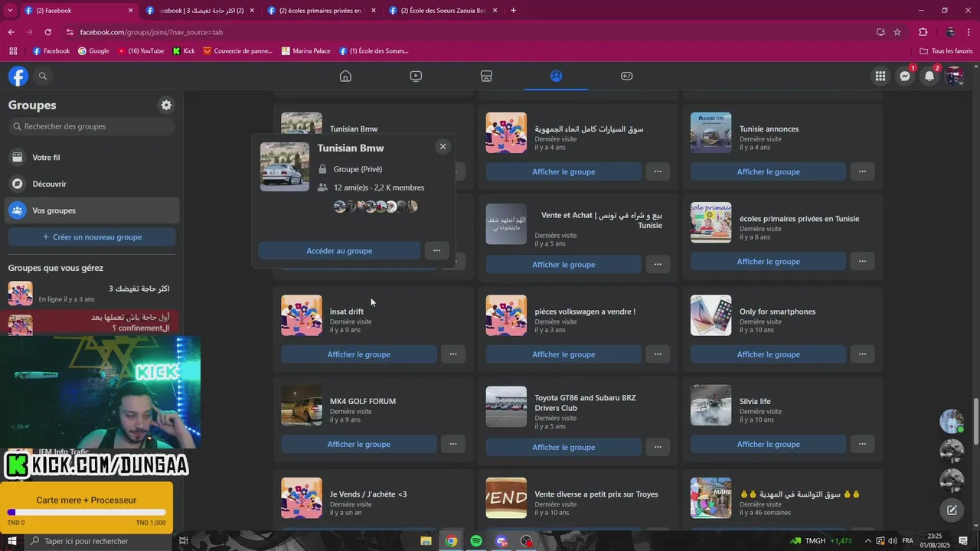The width and height of the screenshot is (980, 551).
Task: Open the Facebook menu grid icon
Action: pos(880,76)
